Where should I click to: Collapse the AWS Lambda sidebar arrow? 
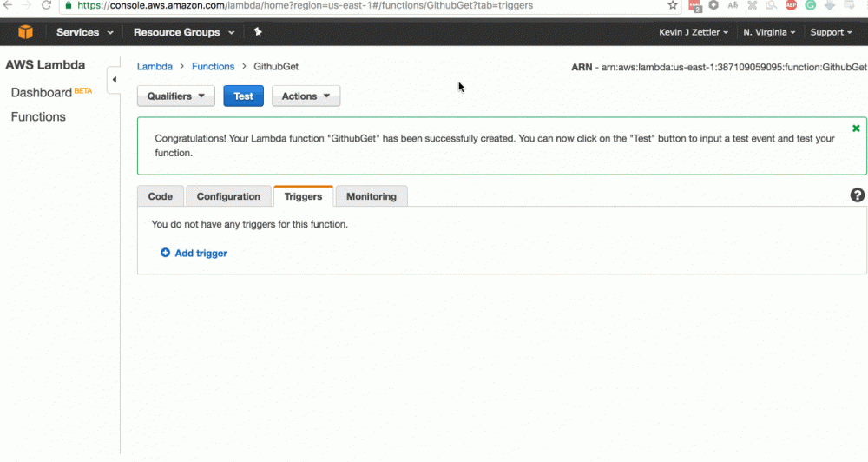click(114, 79)
